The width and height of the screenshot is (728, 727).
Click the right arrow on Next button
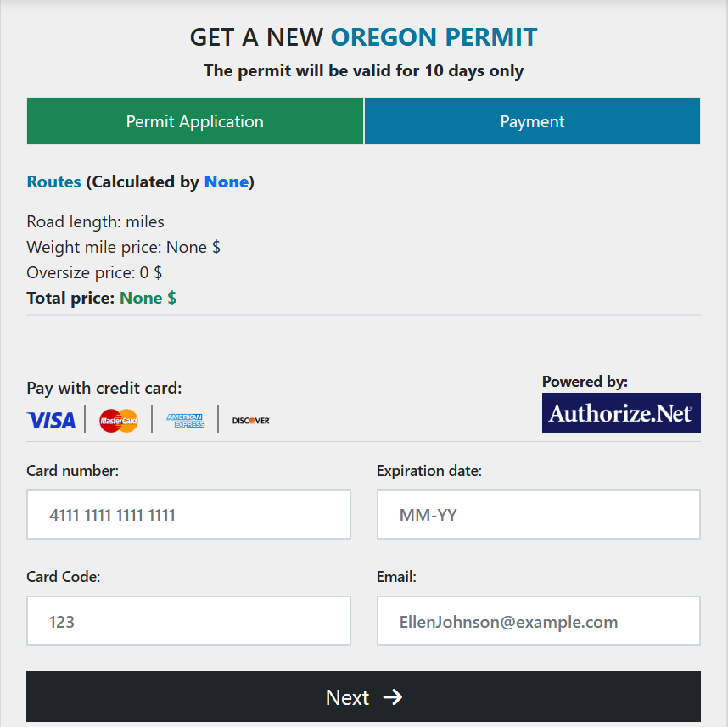click(393, 697)
